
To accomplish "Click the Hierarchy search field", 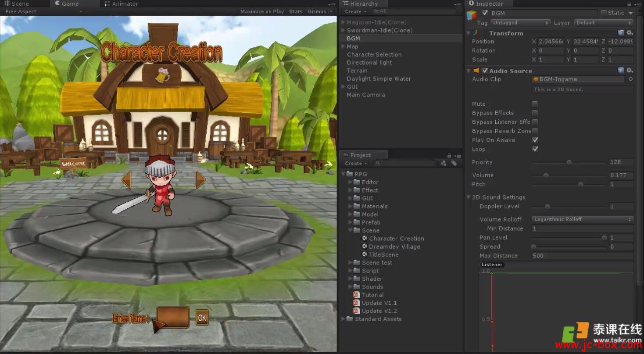I will tap(414, 11).
